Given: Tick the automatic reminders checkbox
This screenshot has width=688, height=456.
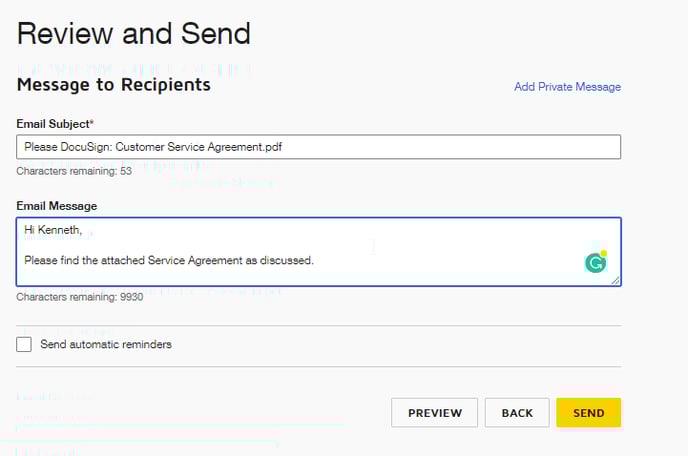Looking at the screenshot, I should coord(24,344).
